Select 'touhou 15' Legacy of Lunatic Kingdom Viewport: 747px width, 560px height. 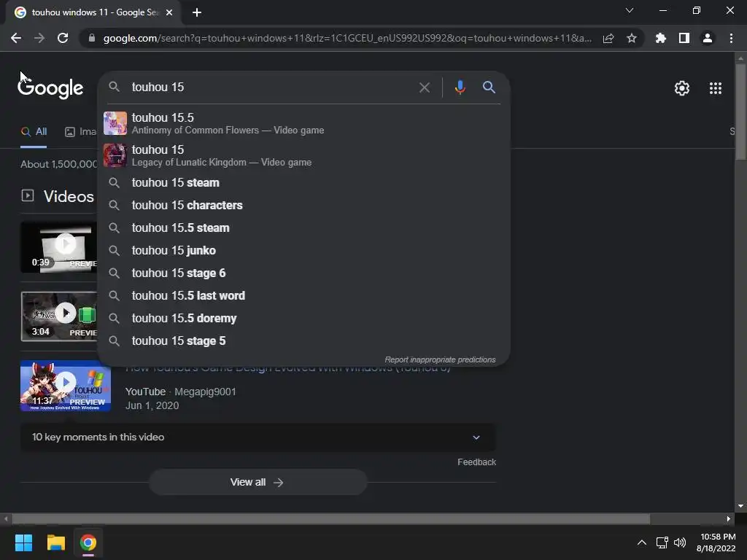coord(304,155)
